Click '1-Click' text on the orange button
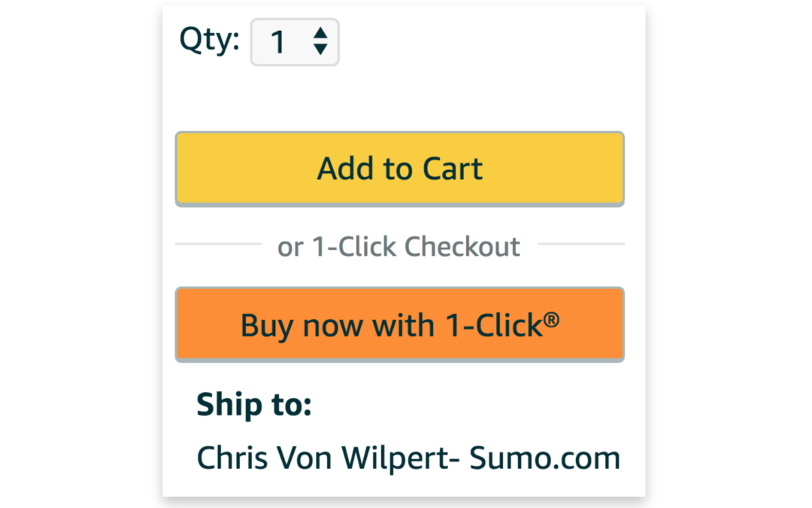Viewport: 812px width, 508px height. [x=492, y=325]
